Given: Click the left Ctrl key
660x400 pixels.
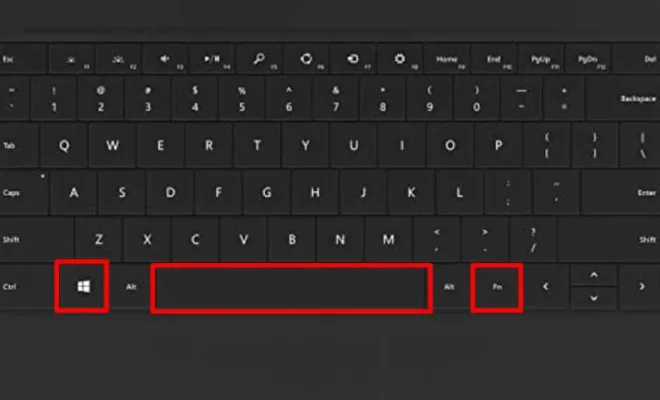Looking at the screenshot, I should (26, 287).
